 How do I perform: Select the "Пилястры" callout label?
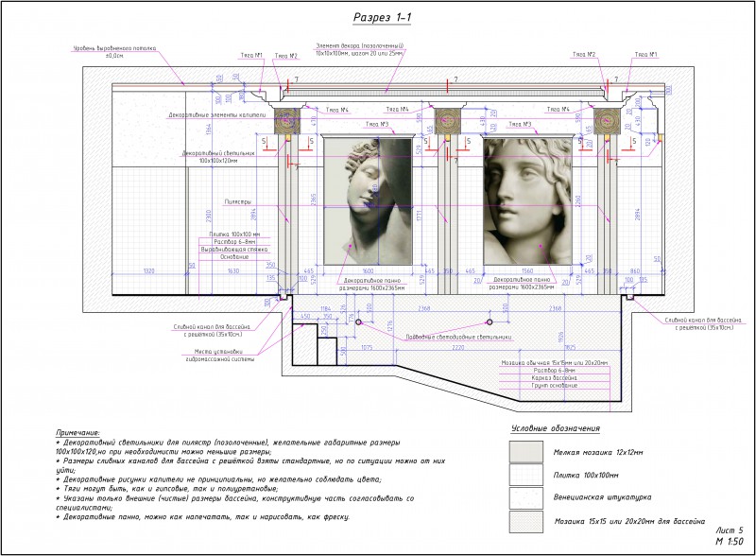tap(238, 201)
